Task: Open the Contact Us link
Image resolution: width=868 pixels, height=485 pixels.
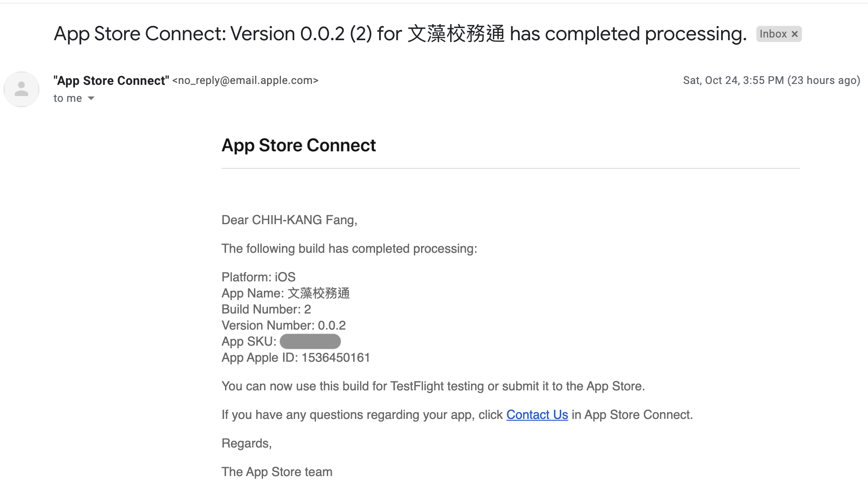Action: pos(537,415)
